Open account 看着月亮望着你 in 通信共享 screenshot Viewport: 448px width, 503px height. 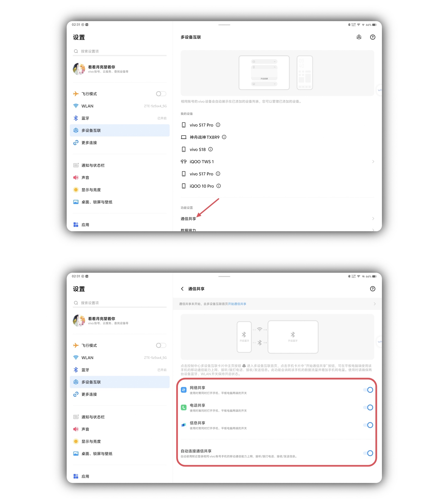(x=119, y=320)
